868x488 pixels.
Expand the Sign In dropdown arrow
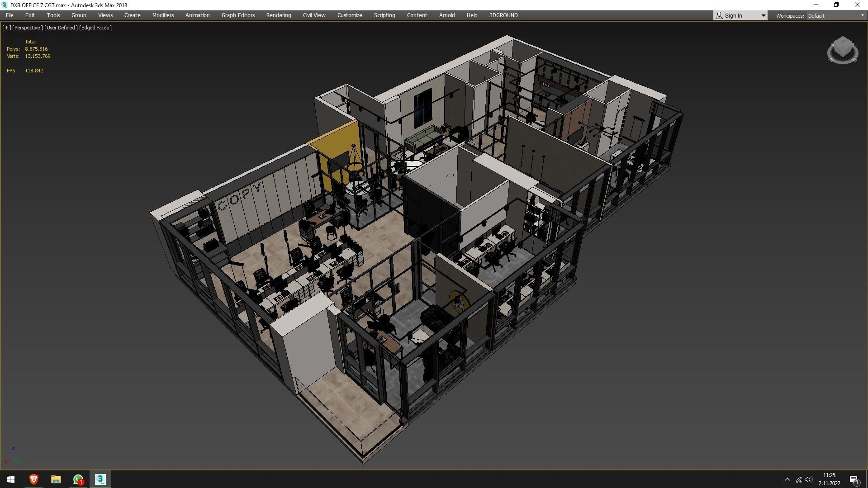coord(763,16)
